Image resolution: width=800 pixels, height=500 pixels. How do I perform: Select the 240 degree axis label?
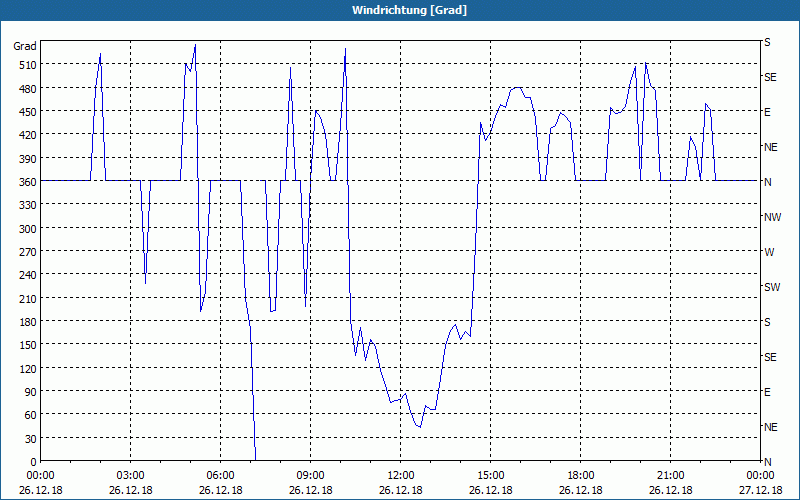[x=28, y=275]
